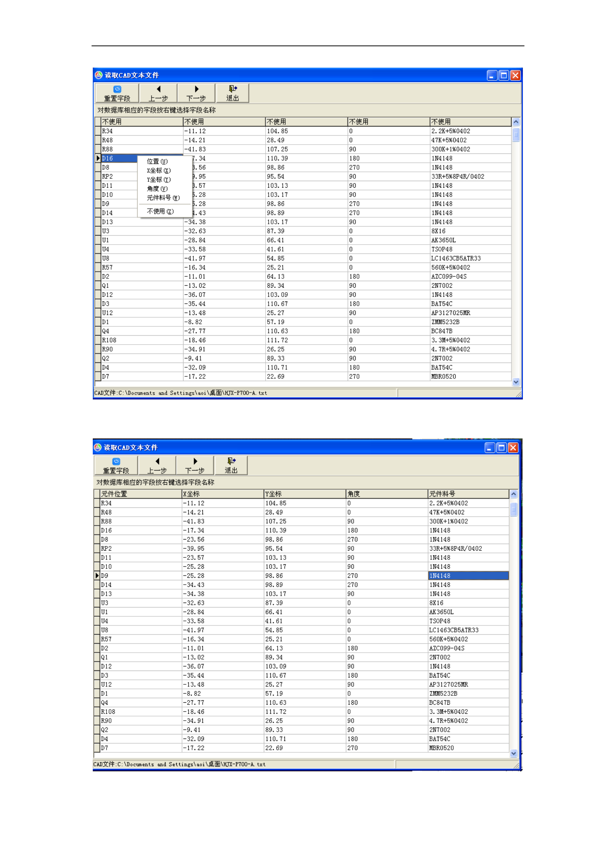The width and height of the screenshot is (616, 861).
Task: Select cell R34 in the upper window
Action: 142,131
